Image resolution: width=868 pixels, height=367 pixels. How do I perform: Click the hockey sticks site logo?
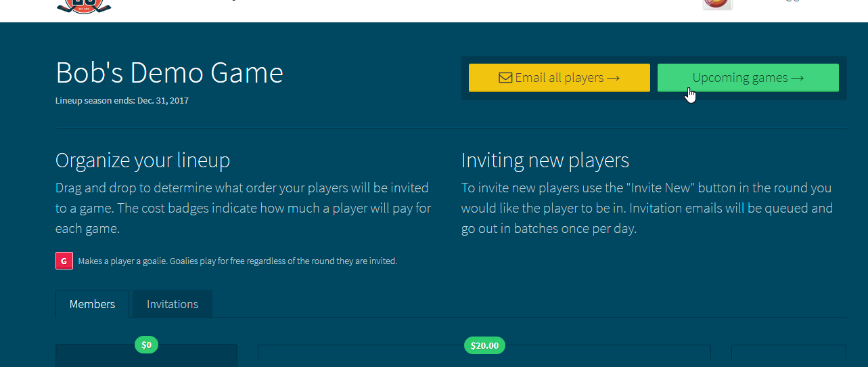(x=83, y=5)
